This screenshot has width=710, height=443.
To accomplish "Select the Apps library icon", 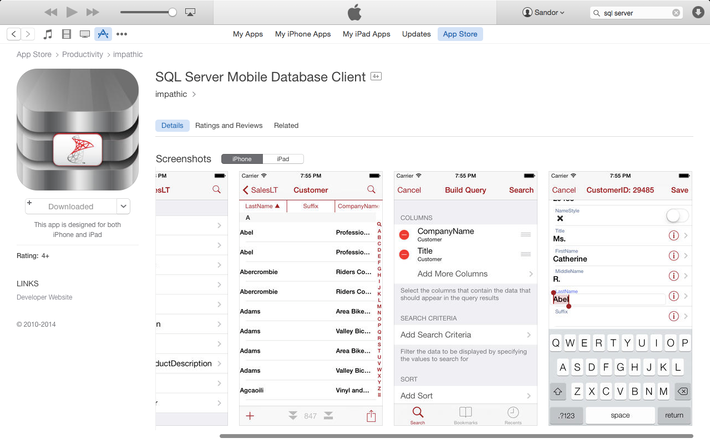I will coord(103,34).
